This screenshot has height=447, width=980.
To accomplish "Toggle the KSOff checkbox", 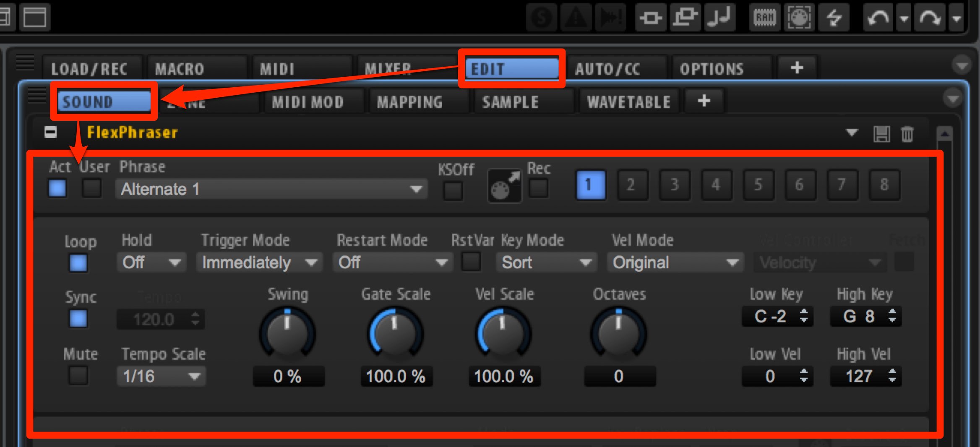I will [453, 191].
